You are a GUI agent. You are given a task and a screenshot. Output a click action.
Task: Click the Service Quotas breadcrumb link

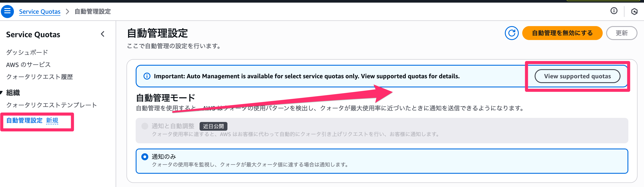[x=40, y=12]
